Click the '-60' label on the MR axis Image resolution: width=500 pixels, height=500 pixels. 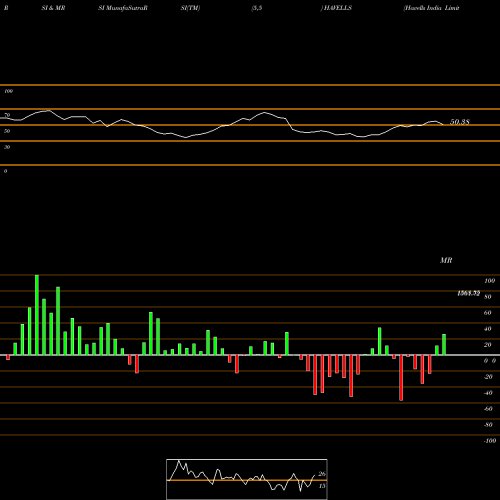pos(488,409)
